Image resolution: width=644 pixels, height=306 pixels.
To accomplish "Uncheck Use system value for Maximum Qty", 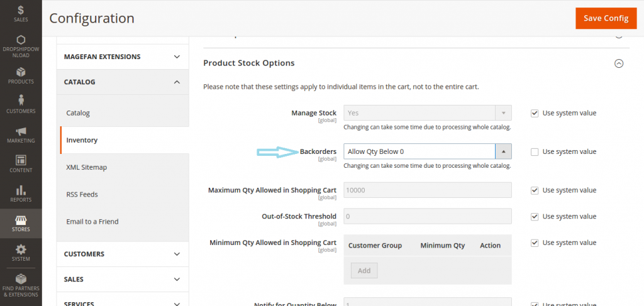I will point(535,190).
